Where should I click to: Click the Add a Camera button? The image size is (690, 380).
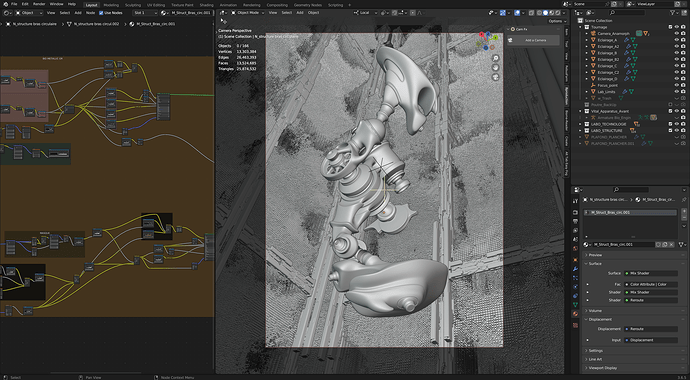tap(533, 40)
